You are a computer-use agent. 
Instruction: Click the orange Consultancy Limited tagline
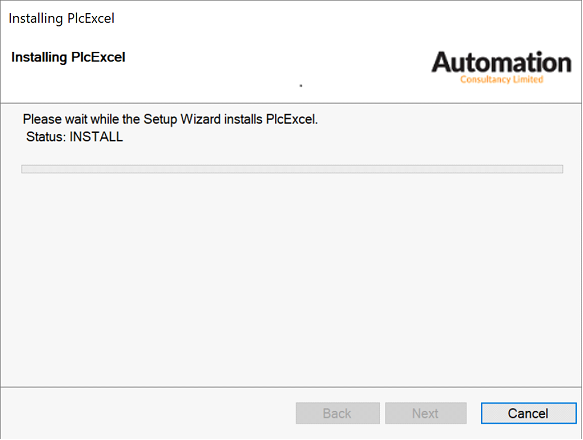[502, 79]
